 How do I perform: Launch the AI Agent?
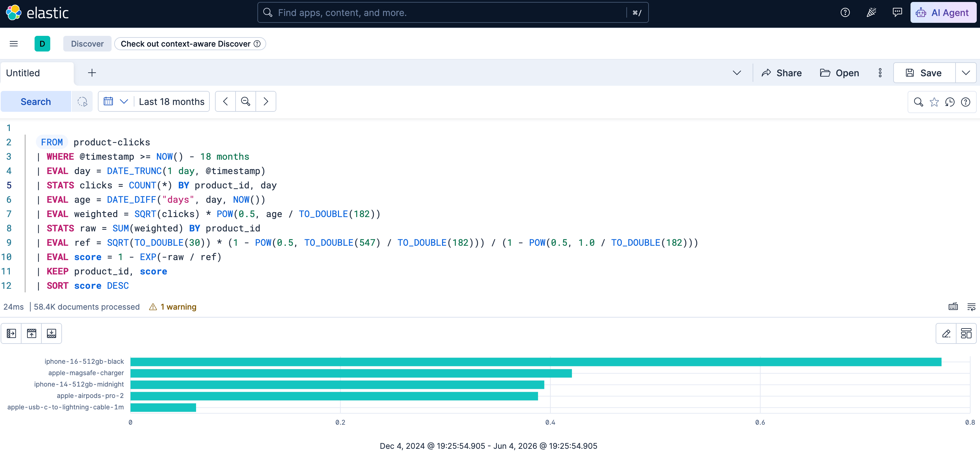click(943, 12)
